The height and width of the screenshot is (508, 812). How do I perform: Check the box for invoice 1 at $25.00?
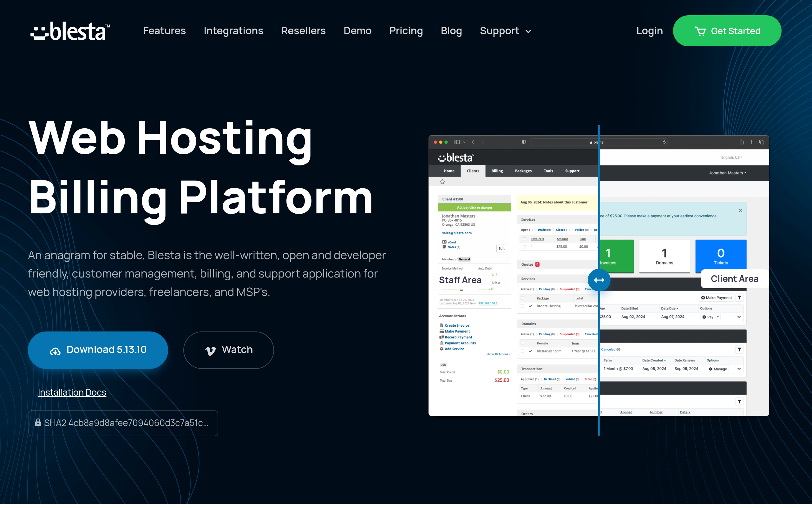pyautogui.click(x=524, y=247)
